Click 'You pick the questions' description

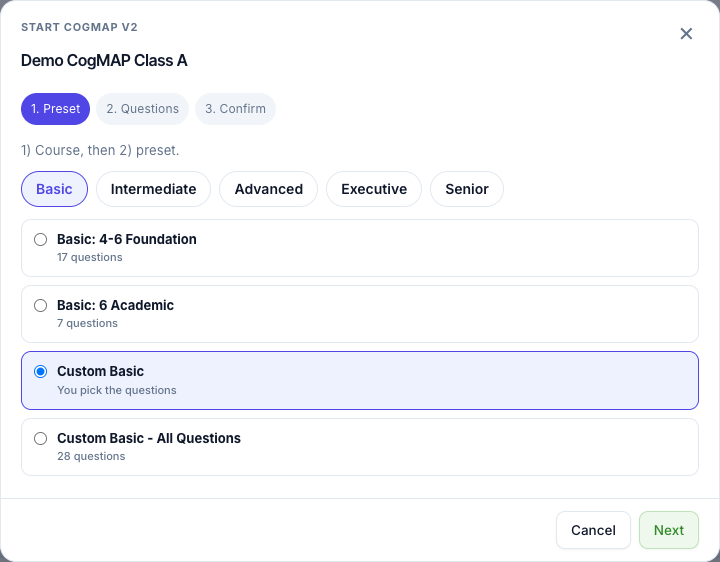tap(117, 390)
